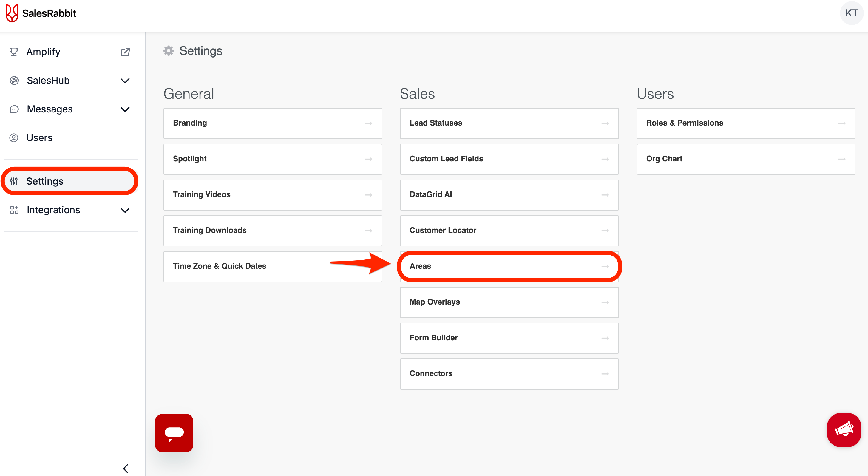Open Spotlight settings
Viewport: 868px width, 476px height.
pyautogui.click(x=273, y=159)
